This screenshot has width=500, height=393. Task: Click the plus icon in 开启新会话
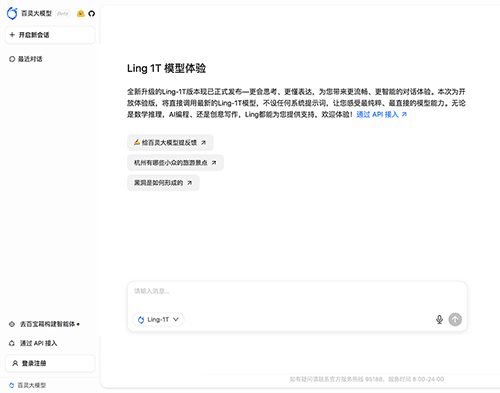[x=12, y=35]
